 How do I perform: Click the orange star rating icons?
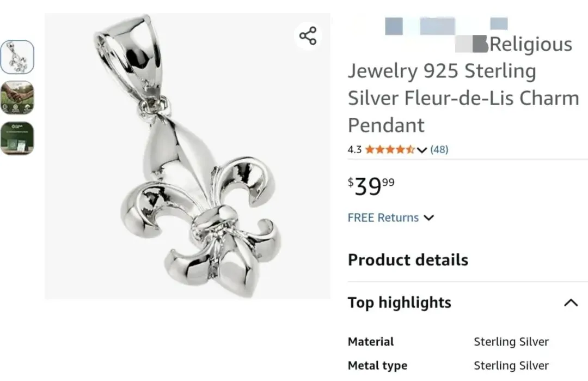tap(390, 149)
